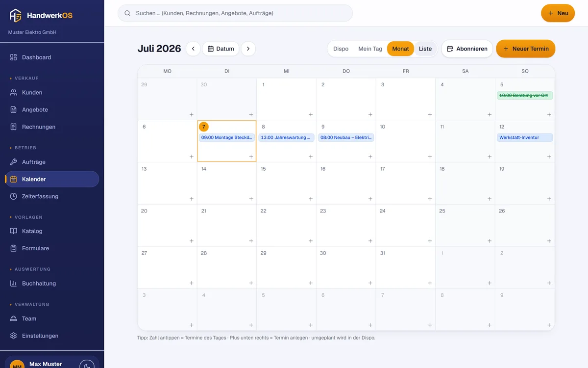588x368 pixels.
Task: Go to previous month arrow
Action: 193,49
